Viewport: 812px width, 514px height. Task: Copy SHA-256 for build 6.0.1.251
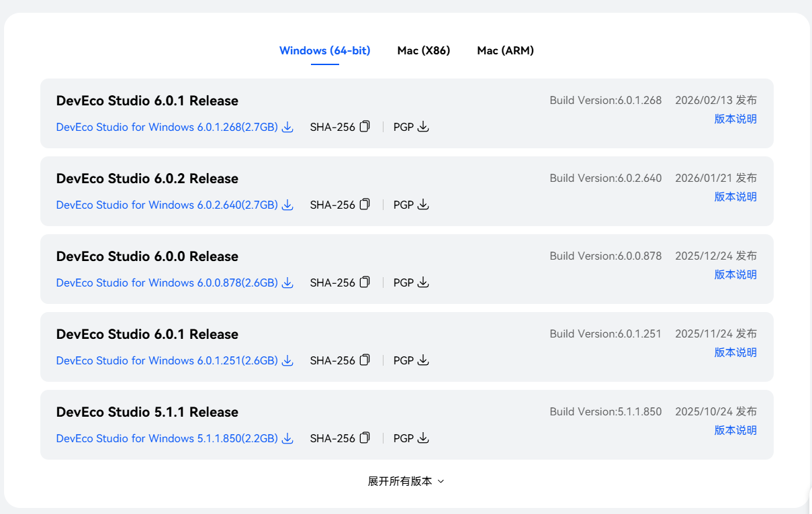[x=365, y=360]
